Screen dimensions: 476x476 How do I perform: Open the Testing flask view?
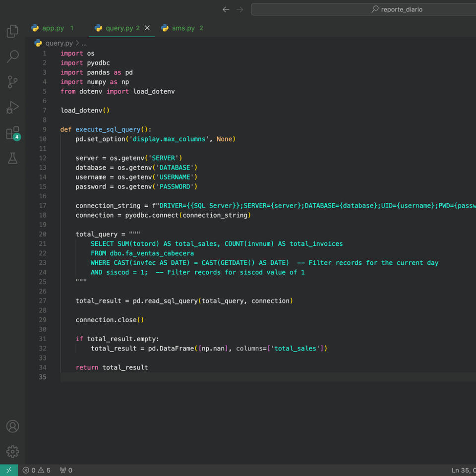pos(12,158)
